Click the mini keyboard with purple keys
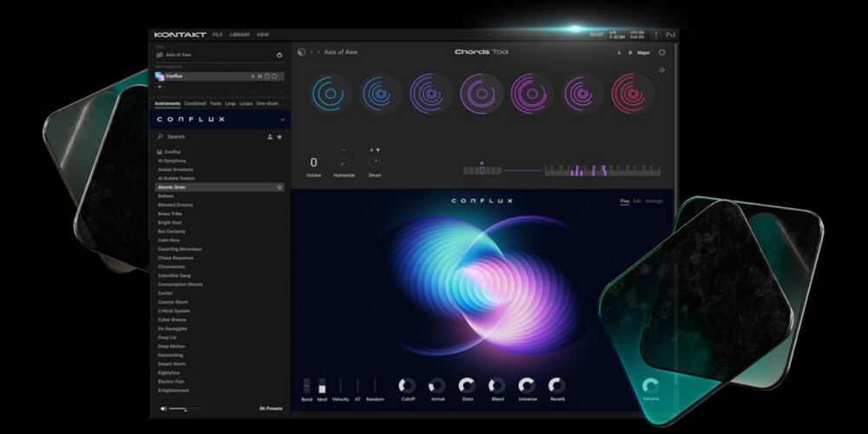The height and width of the screenshot is (434, 868). tap(602, 170)
